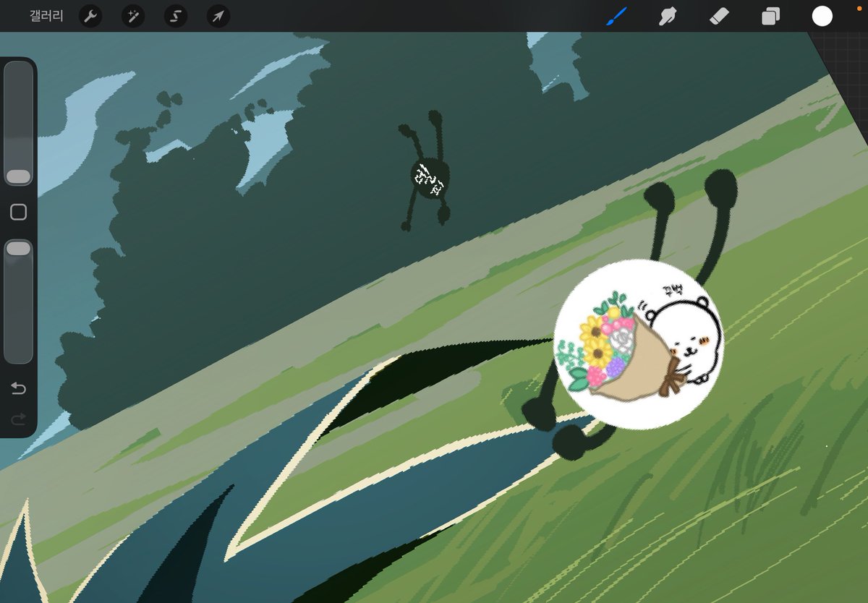The height and width of the screenshot is (603, 868).
Task: Select the Selection S-shaped tool
Action: click(x=175, y=16)
